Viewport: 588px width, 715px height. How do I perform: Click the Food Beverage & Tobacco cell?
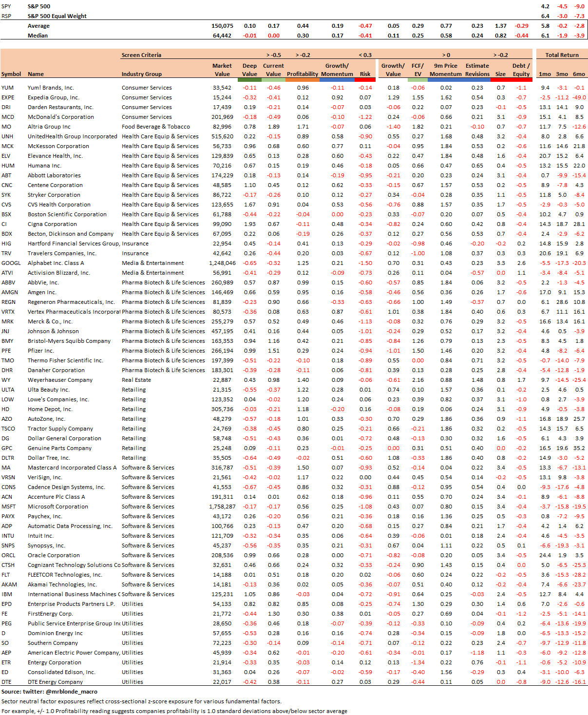coord(156,127)
